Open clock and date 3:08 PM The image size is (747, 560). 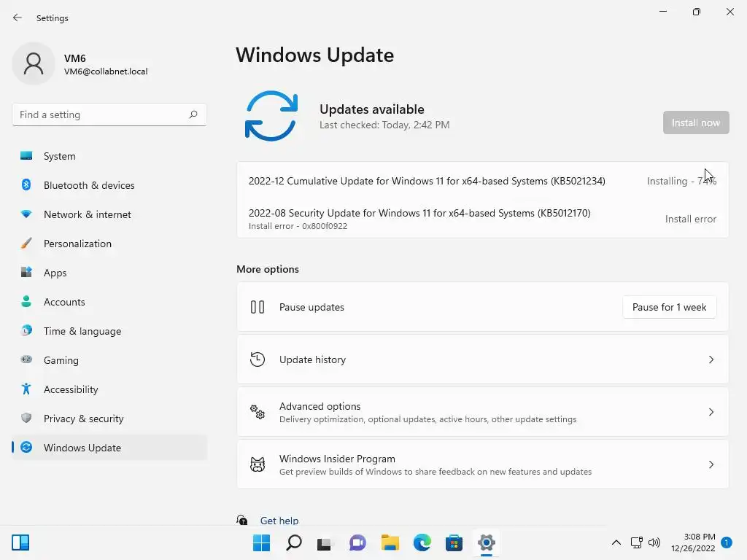(693, 542)
